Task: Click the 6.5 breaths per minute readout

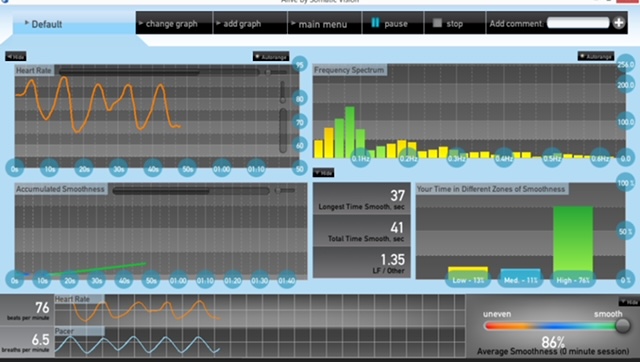Action: pos(40,340)
